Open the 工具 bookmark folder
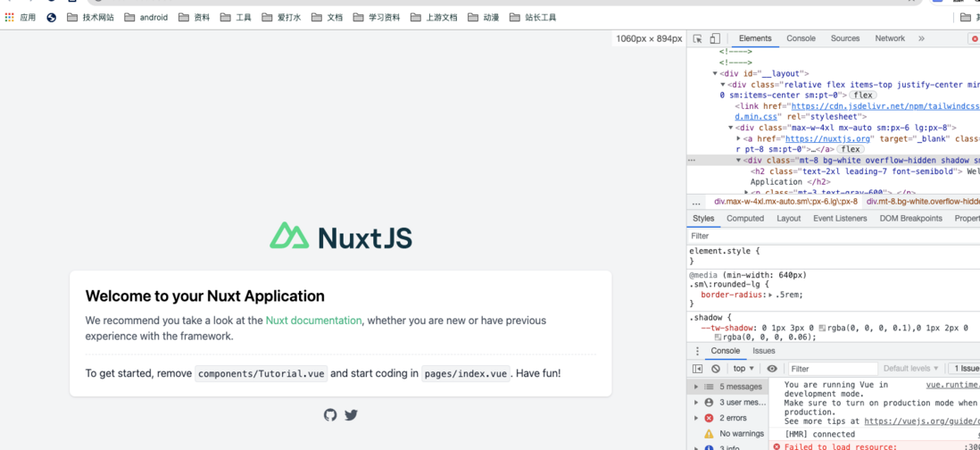This screenshot has height=450, width=980. point(236,18)
